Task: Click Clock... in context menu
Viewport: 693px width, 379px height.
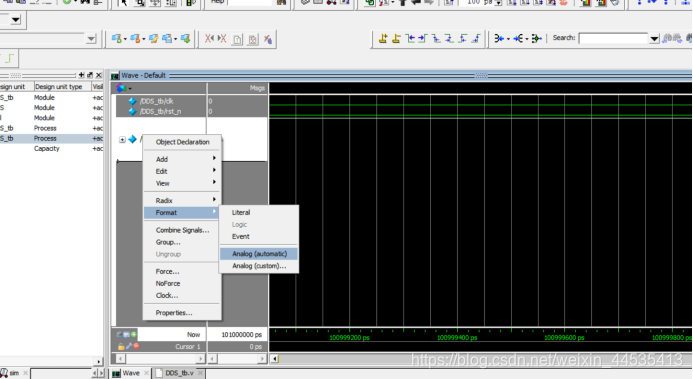Action: tap(182, 295)
